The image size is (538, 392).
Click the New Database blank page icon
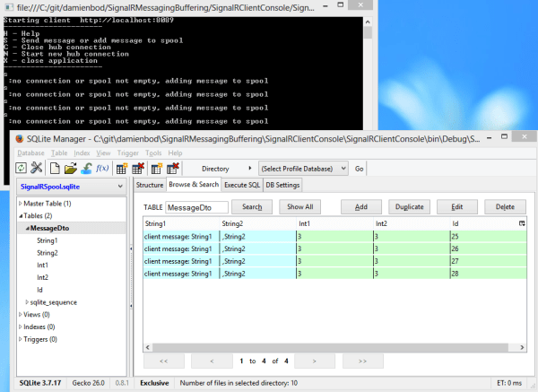(55, 169)
